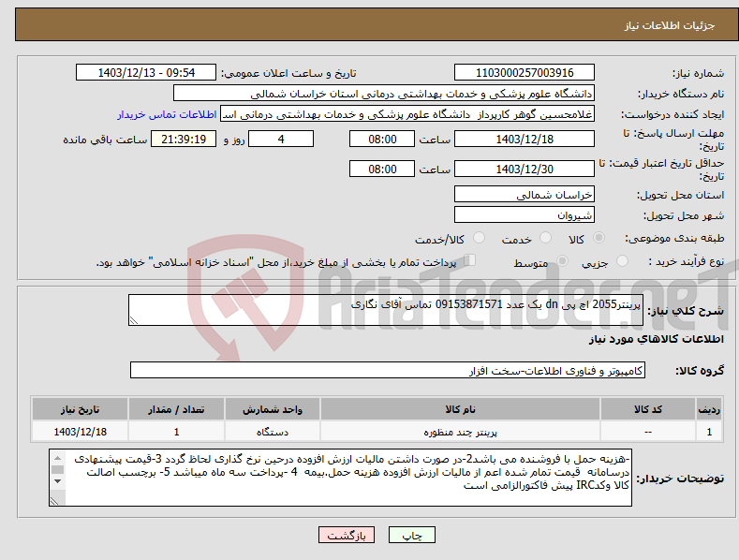Select the کالا radio button
Image resolution: width=739 pixels, height=560 pixels.
coord(599,238)
